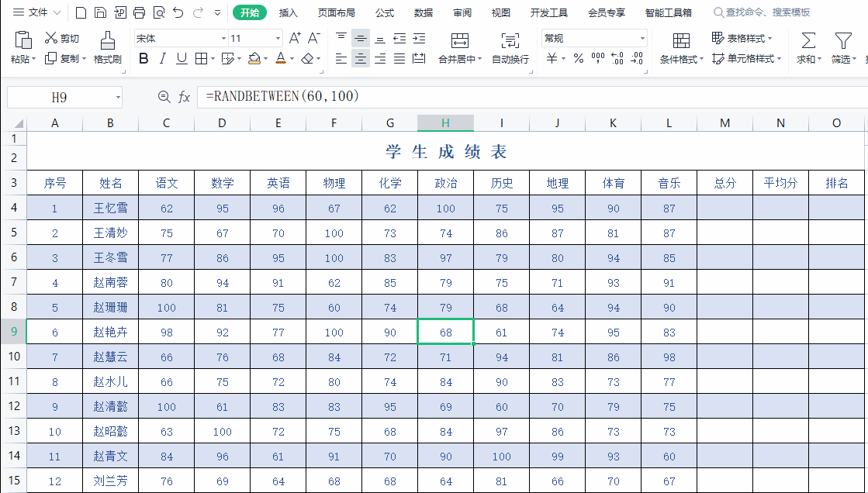This screenshot has width=868, height=493.
Task: Click the zoom magnifier beside fx
Action: 164,97
